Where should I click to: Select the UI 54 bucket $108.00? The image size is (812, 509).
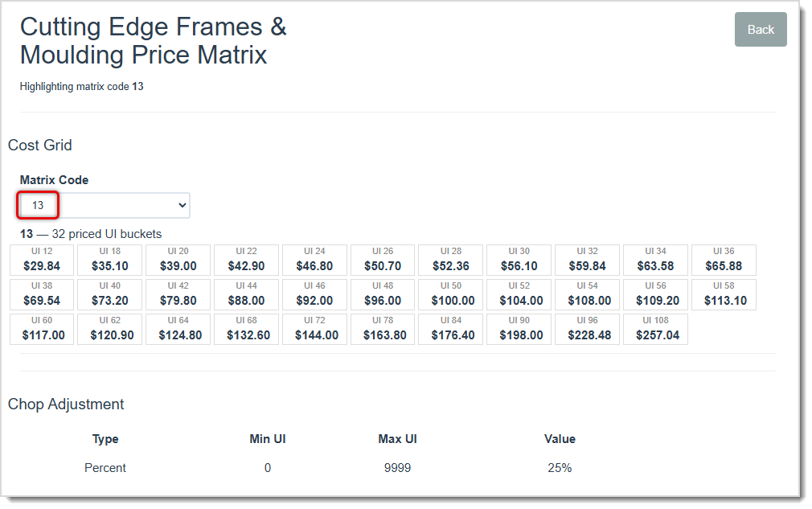pos(587,294)
